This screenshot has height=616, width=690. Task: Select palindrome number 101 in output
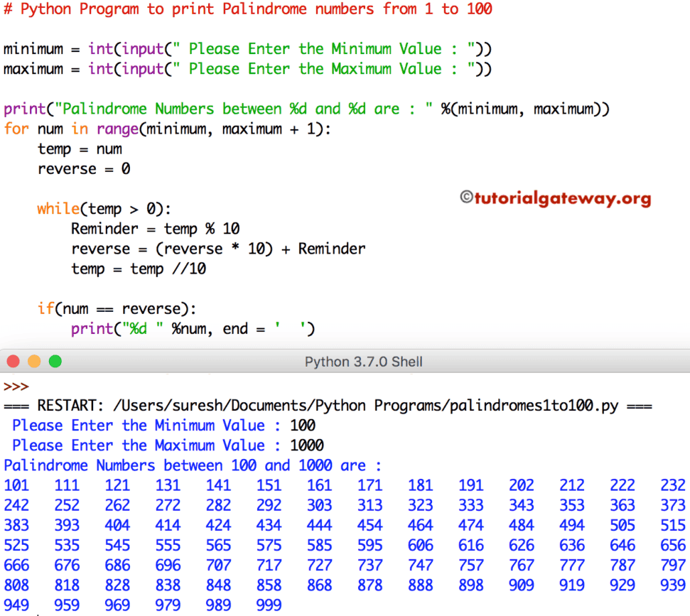coord(16,485)
